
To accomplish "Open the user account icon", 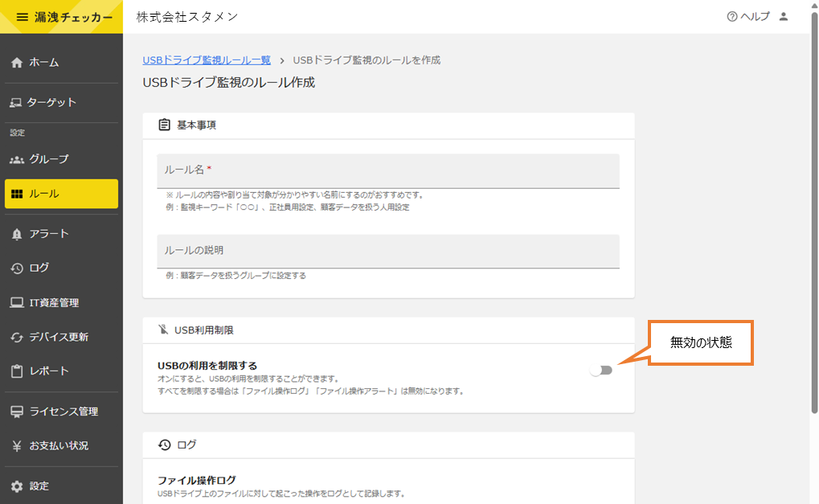I will [x=784, y=17].
